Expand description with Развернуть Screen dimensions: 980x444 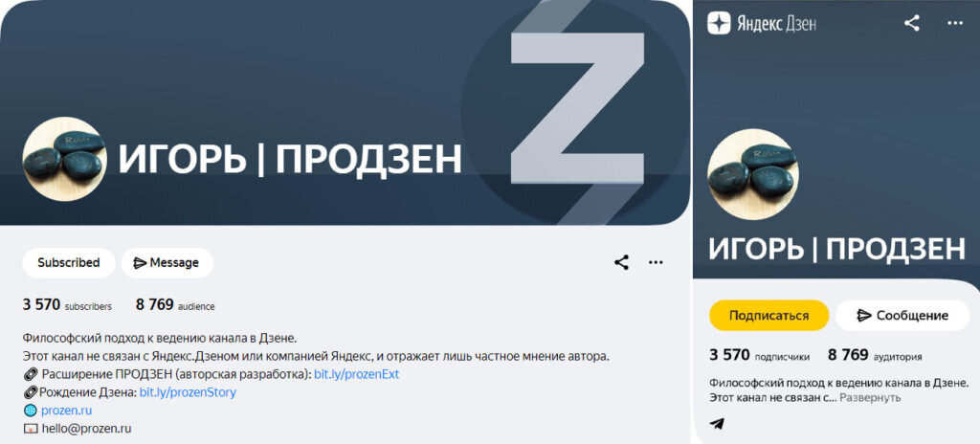870,398
